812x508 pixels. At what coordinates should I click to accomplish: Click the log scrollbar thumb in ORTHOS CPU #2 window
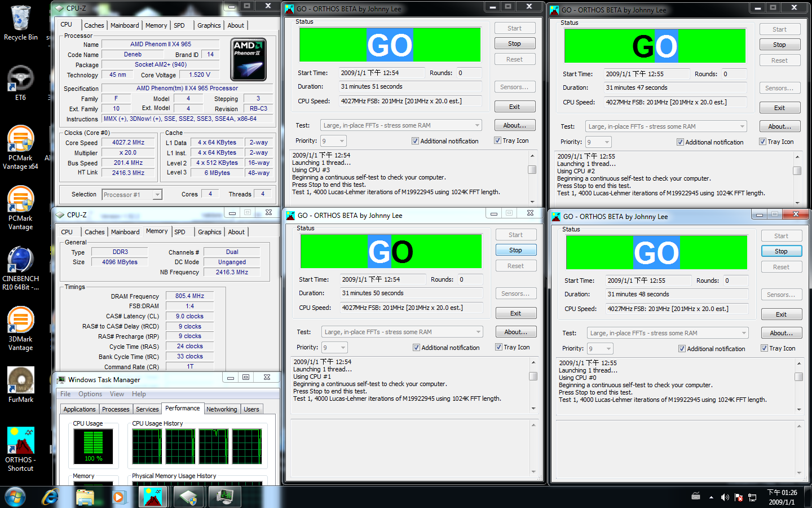797,171
